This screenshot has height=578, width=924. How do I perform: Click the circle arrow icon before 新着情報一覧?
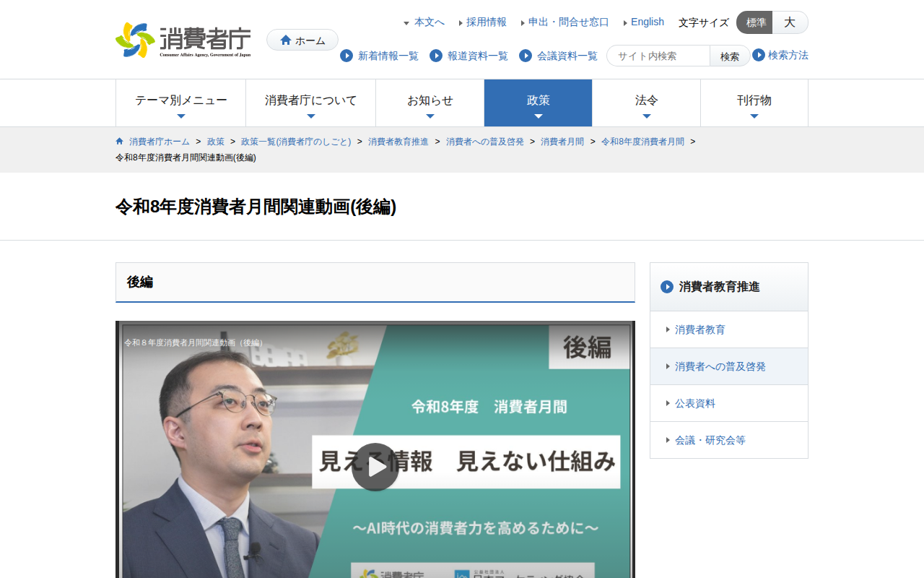346,56
